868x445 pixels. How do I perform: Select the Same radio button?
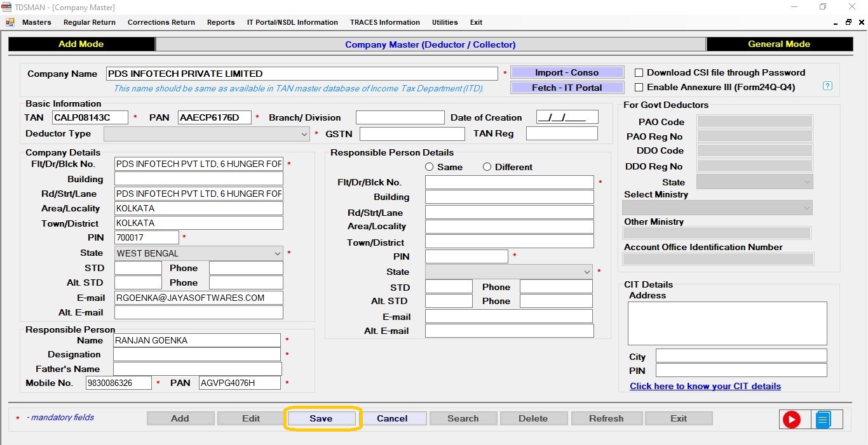pos(430,167)
